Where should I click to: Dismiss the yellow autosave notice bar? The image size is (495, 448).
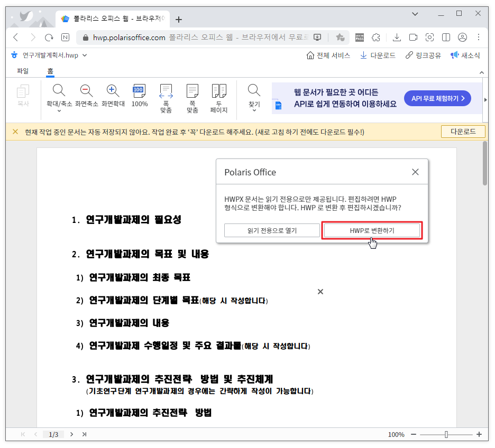tap(15, 132)
